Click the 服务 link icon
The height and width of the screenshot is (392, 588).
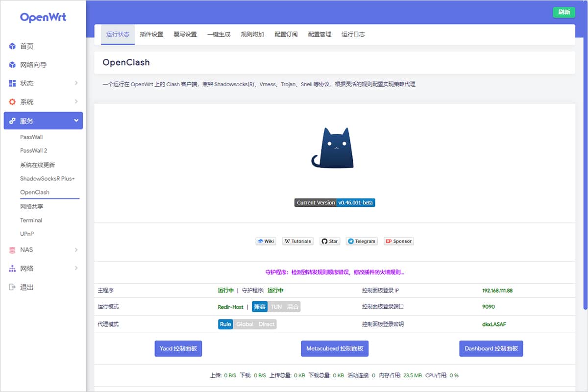tap(12, 121)
